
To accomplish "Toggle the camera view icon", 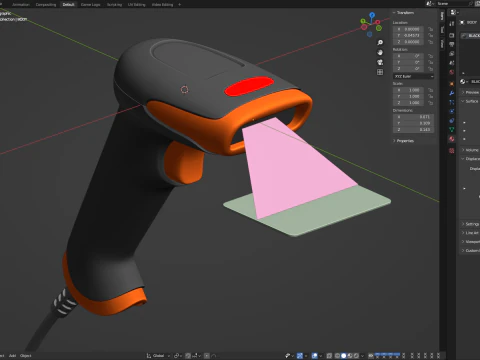I will tap(380, 62).
